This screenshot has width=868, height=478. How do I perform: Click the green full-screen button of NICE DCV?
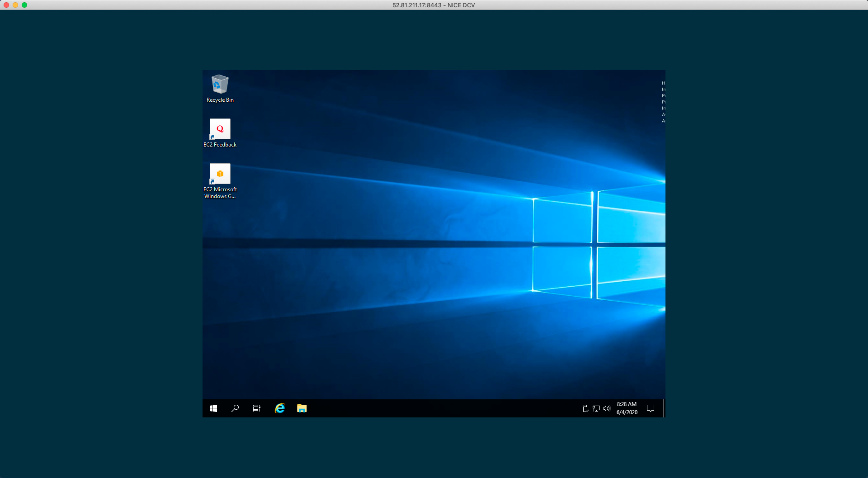click(24, 5)
